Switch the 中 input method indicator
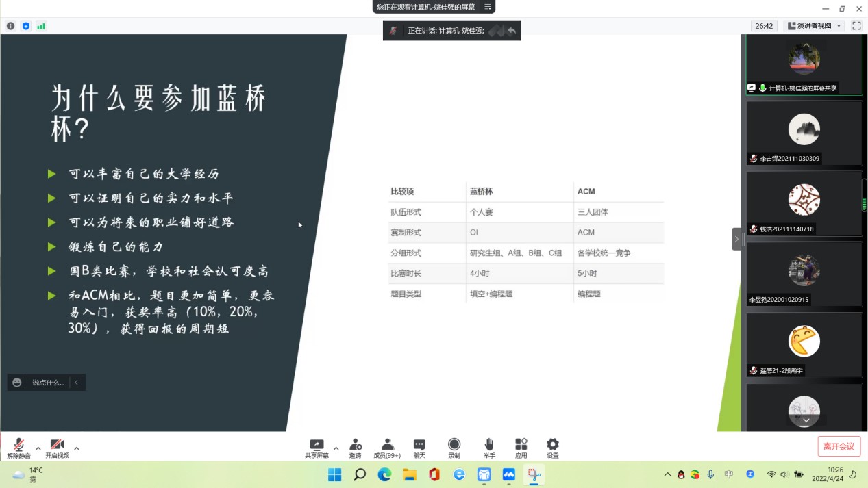 pyautogui.click(x=729, y=474)
